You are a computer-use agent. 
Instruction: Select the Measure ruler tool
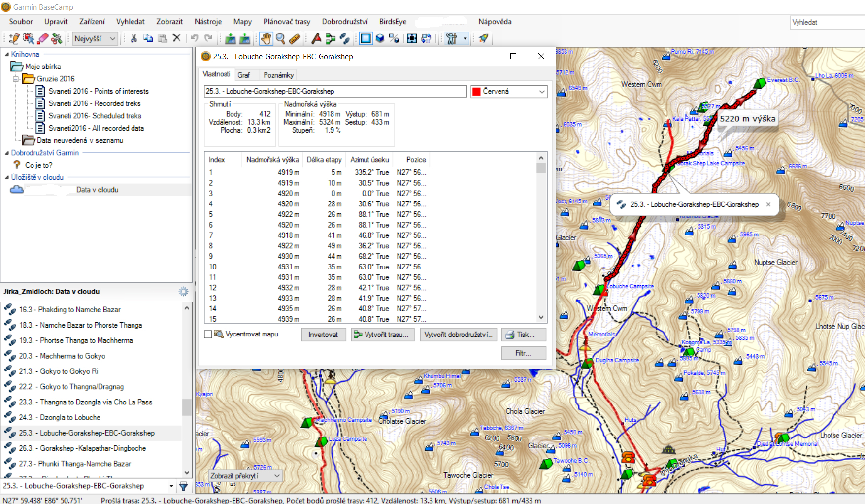[295, 38]
